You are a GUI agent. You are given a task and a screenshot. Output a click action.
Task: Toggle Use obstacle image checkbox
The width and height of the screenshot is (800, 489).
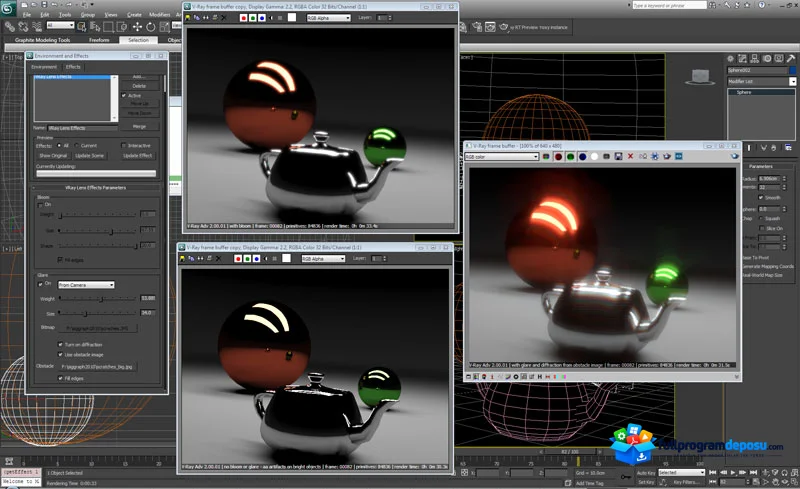[60, 354]
